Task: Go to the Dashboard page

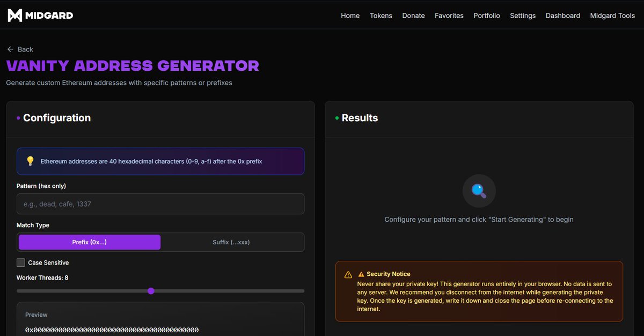Action: 563,16
